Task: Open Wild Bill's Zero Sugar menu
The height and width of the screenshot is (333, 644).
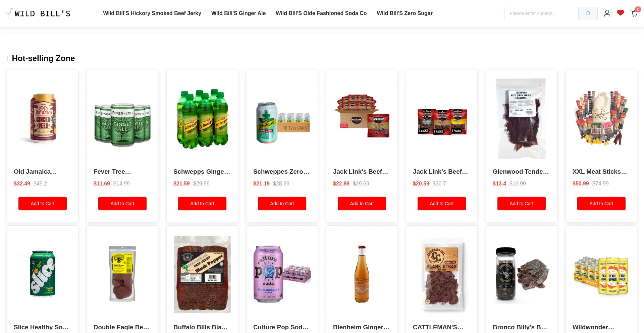Action: 405,13
